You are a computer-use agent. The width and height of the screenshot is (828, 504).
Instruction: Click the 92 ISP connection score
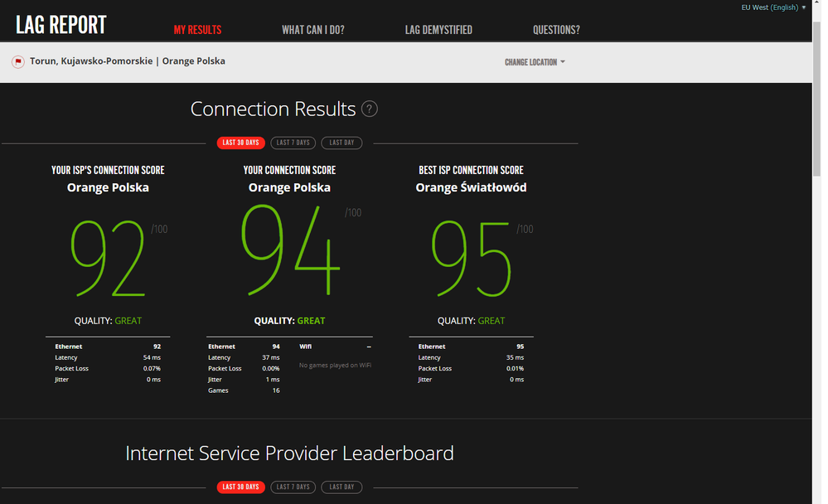pyautogui.click(x=108, y=259)
